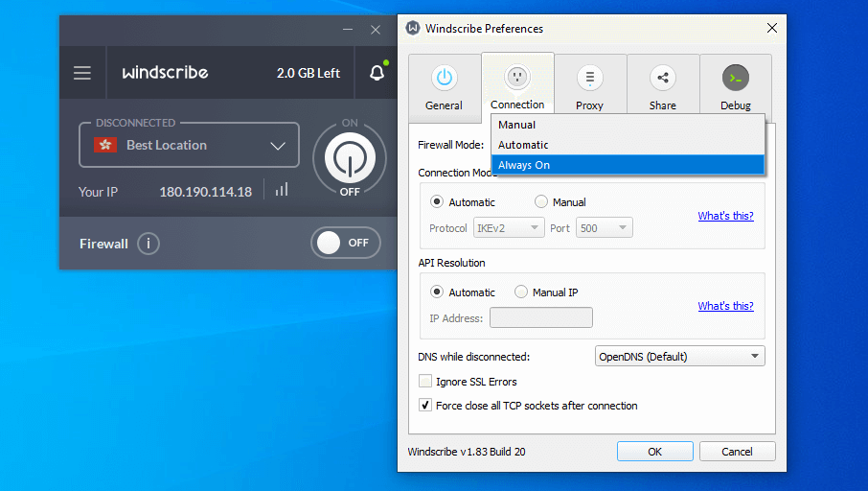Click the Proxy tab icon
This screenshot has width=868, height=491.
point(590,78)
